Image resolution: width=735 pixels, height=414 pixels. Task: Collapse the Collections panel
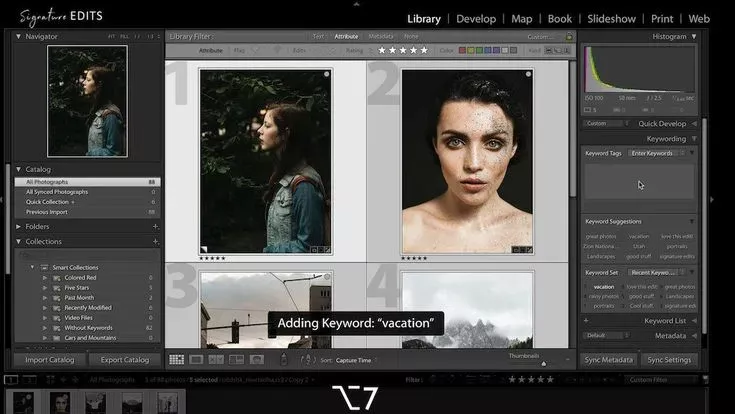[18, 241]
